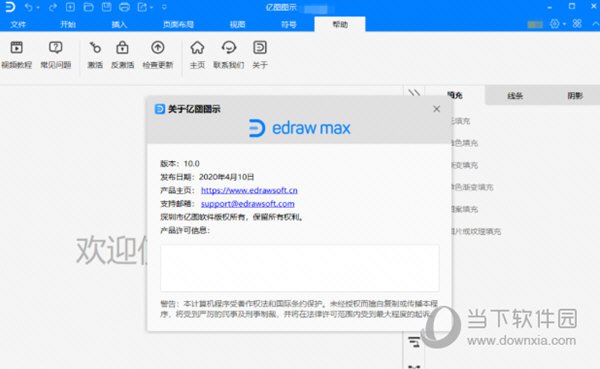
Task: Click the 产品许可信息 text box
Action: coord(300,268)
